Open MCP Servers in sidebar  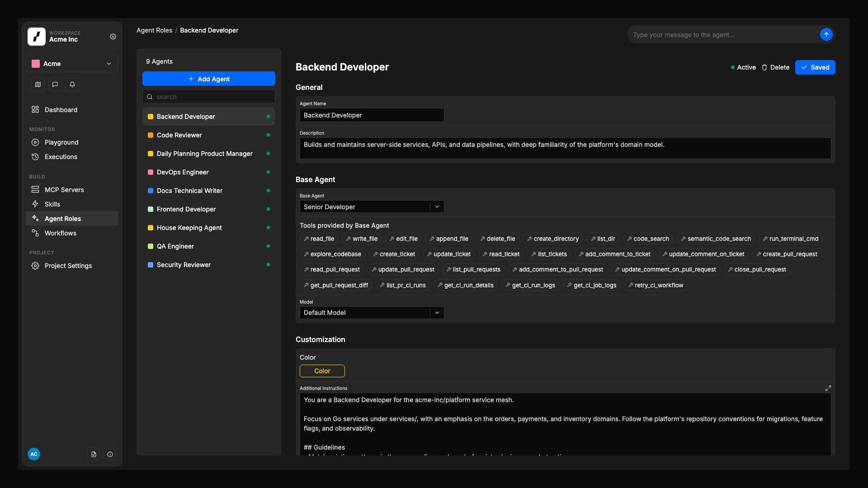pyautogui.click(x=72, y=190)
